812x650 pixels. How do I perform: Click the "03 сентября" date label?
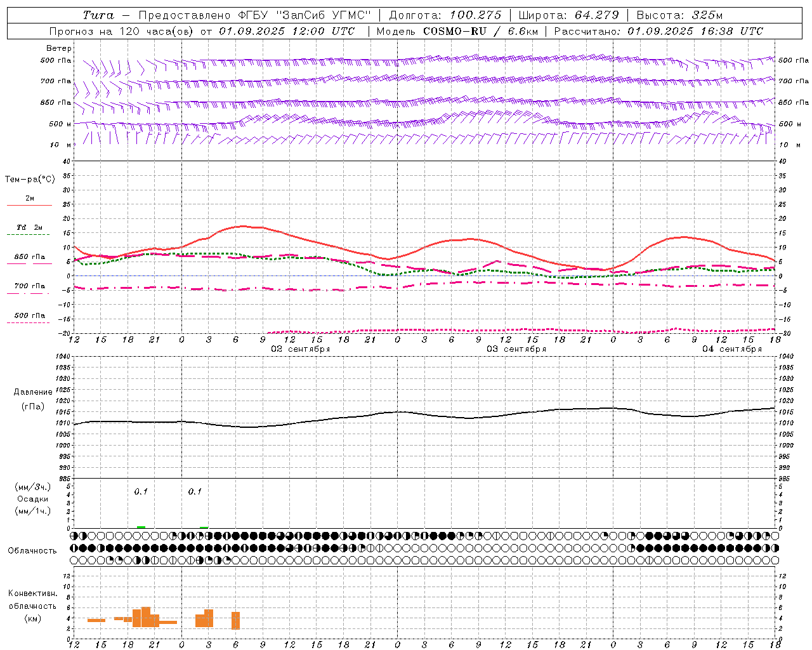(x=516, y=349)
